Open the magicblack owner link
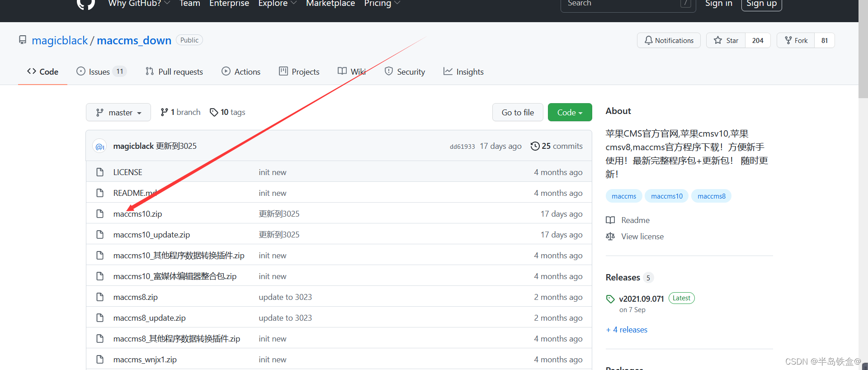 60,40
